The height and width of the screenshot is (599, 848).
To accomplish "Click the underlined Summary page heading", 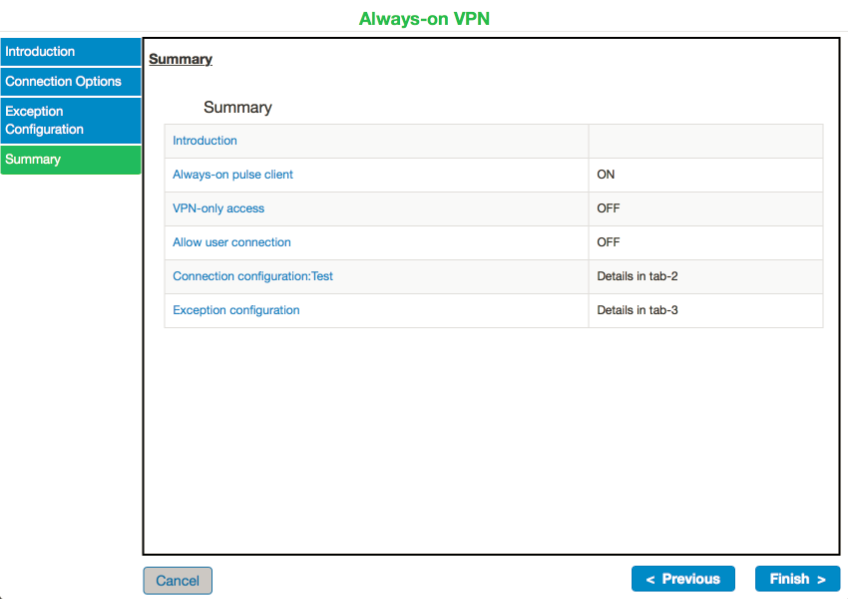I will [x=180, y=60].
